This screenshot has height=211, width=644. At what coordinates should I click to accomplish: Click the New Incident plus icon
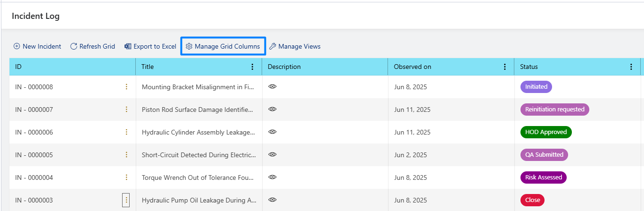[17, 46]
